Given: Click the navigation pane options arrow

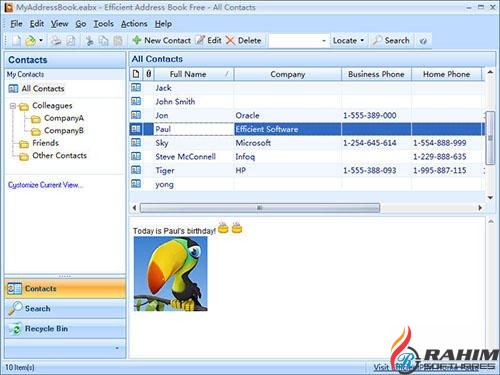Looking at the screenshot, I should pyautogui.click(x=117, y=348).
